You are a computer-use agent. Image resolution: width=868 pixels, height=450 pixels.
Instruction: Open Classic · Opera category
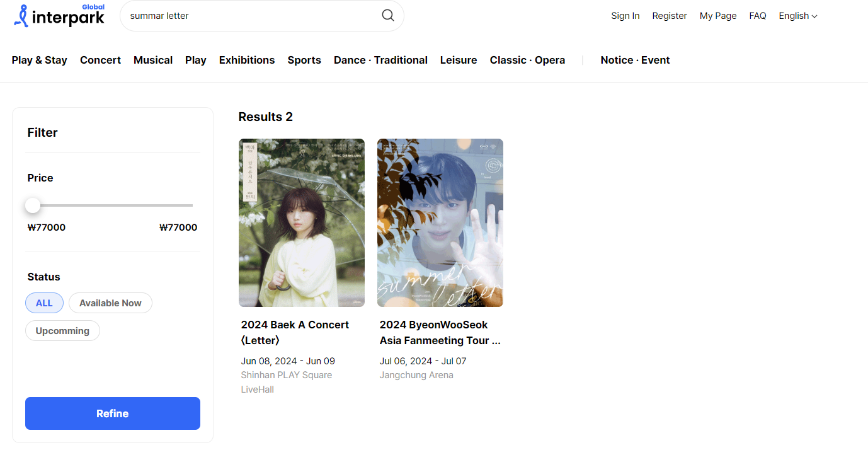click(x=527, y=60)
